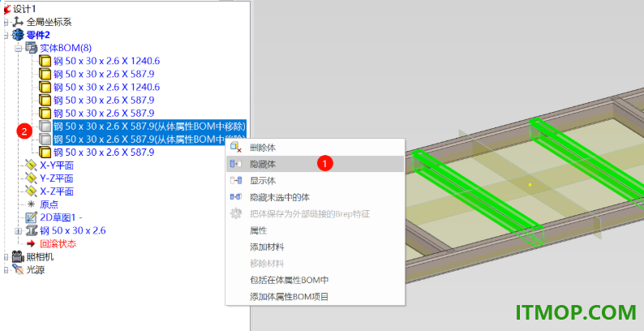
Task: Select the last 587.9 body below the removed rows
Action: click(x=104, y=153)
